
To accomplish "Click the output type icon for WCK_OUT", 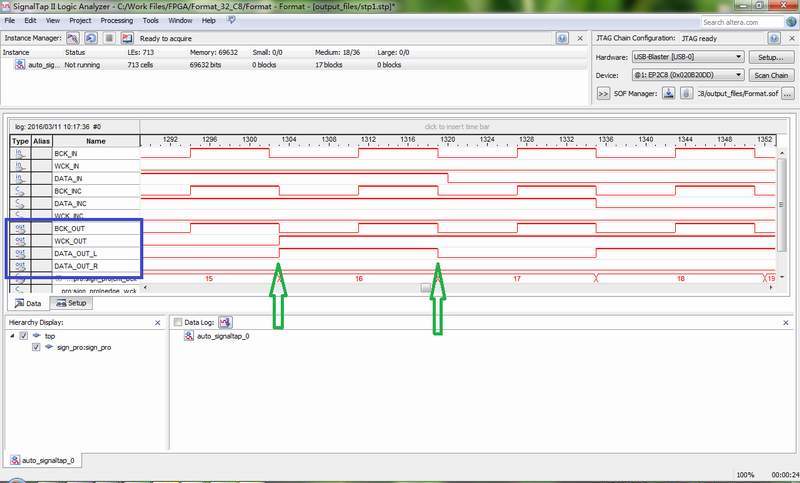I will 20,241.
